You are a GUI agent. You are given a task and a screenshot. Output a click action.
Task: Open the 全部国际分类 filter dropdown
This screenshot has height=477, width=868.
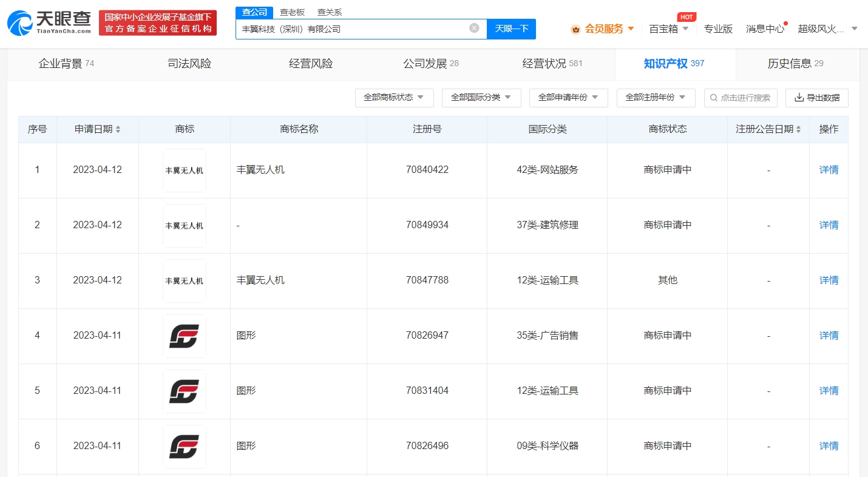pos(482,98)
